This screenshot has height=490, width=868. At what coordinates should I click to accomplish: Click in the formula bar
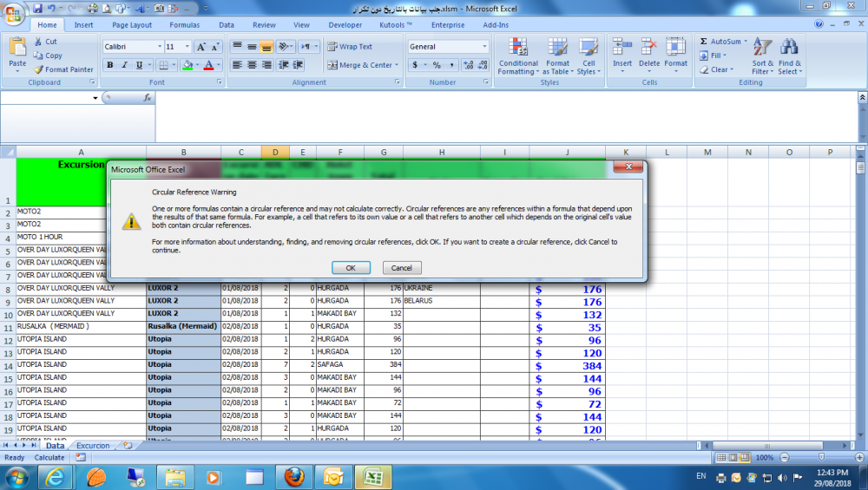pyautogui.click(x=507, y=116)
